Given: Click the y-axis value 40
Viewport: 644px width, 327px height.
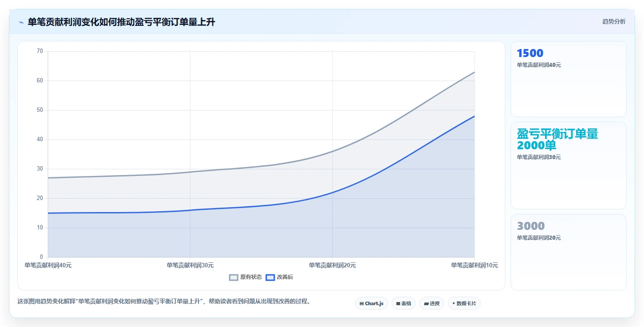Looking at the screenshot, I should click(x=40, y=139).
